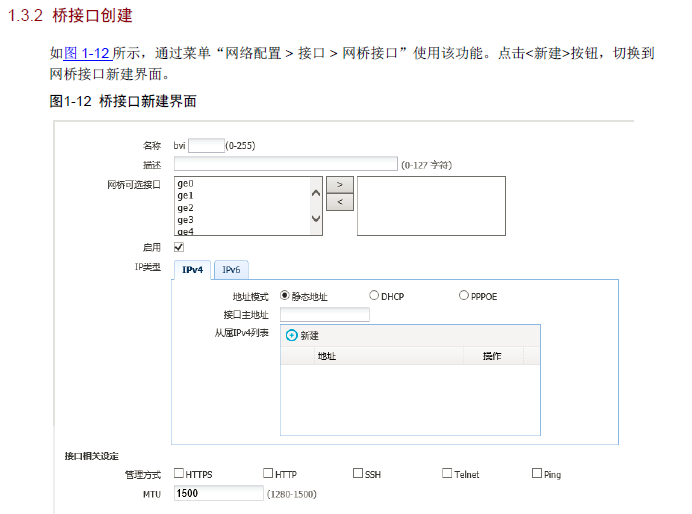The width and height of the screenshot is (692, 514).
Task: Select ge0 in the available interfaces list
Action: point(185,183)
